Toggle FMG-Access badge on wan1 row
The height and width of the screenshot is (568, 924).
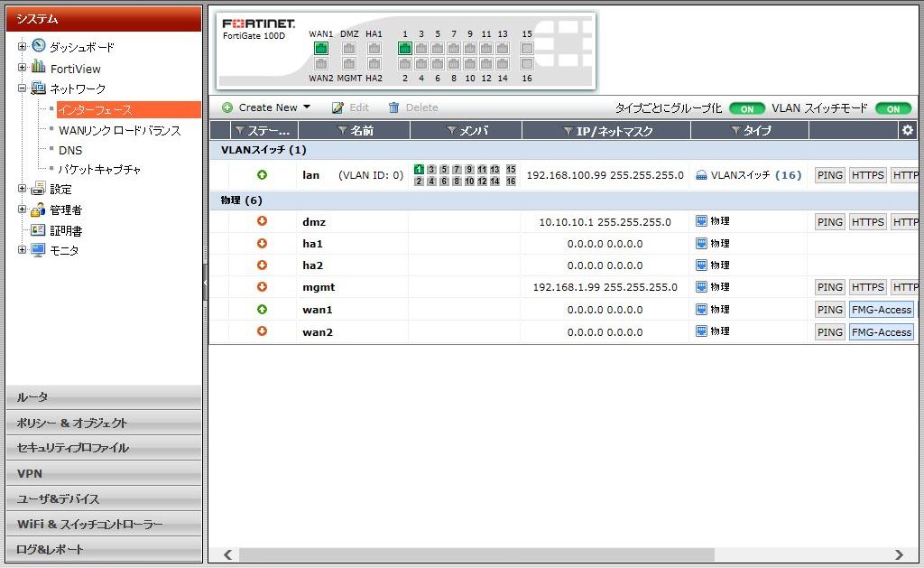coord(881,310)
